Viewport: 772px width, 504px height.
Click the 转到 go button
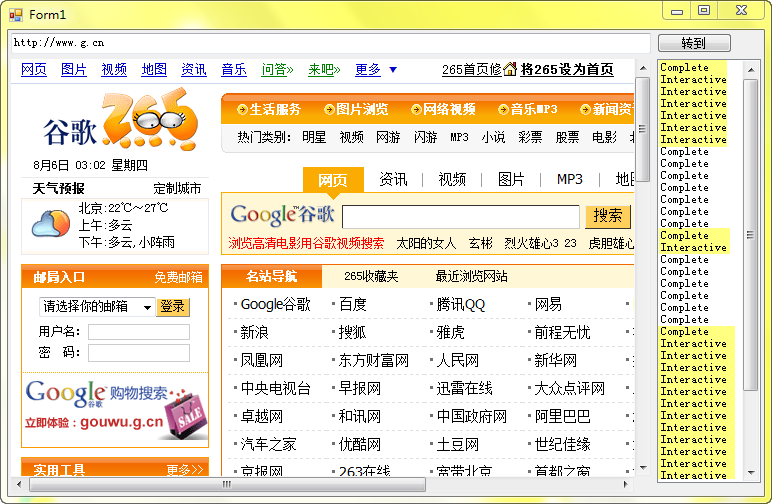click(694, 43)
